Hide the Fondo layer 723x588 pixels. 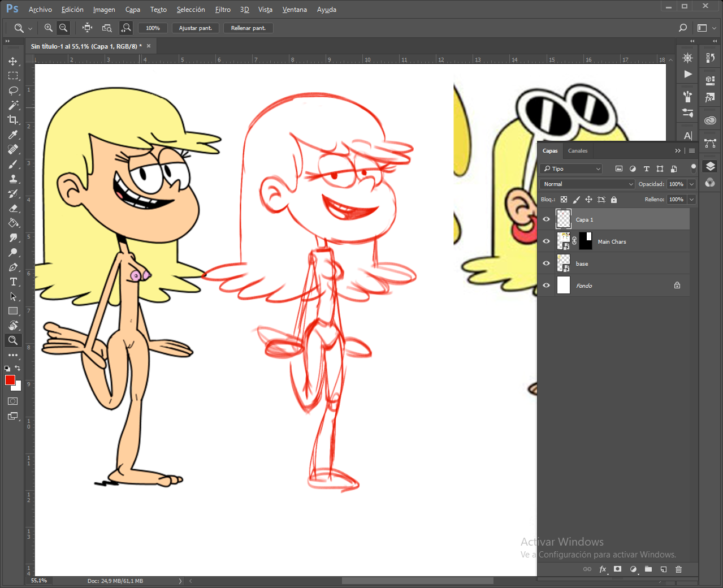[546, 286]
